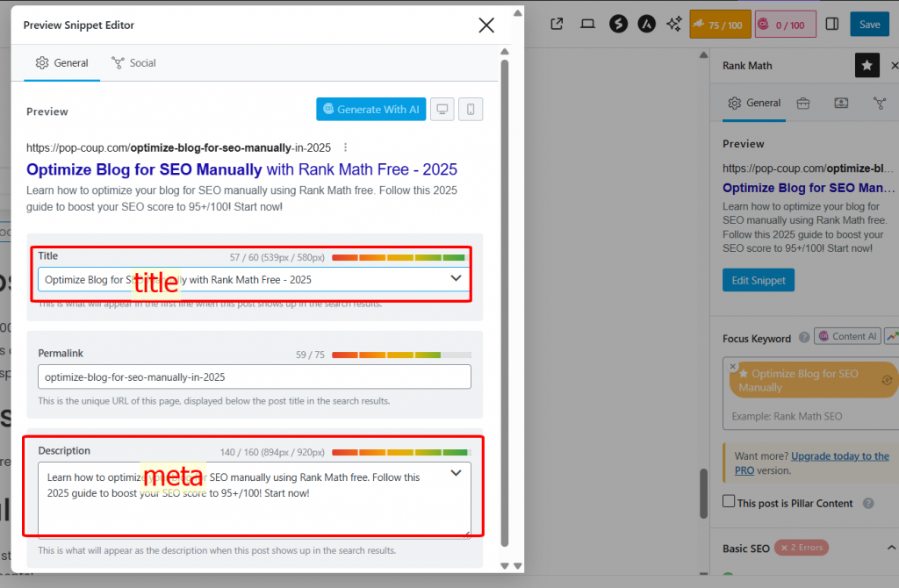Viewport: 899px width, 588px height.
Task: Click the Description length progress bar
Action: [401, 452]
